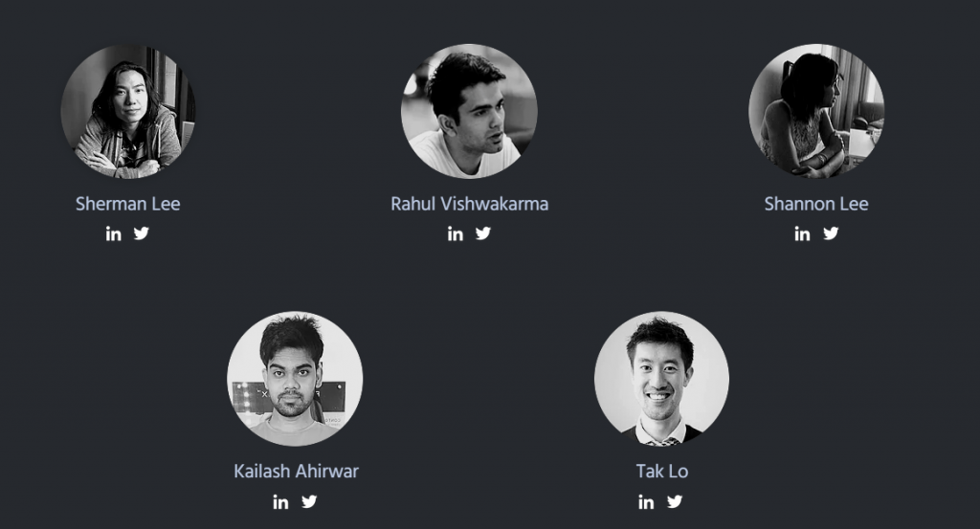This screenshot has width=980, height=529.
Task: Open Tak Lo's Twitter icon
Action: tap(675, 501)
